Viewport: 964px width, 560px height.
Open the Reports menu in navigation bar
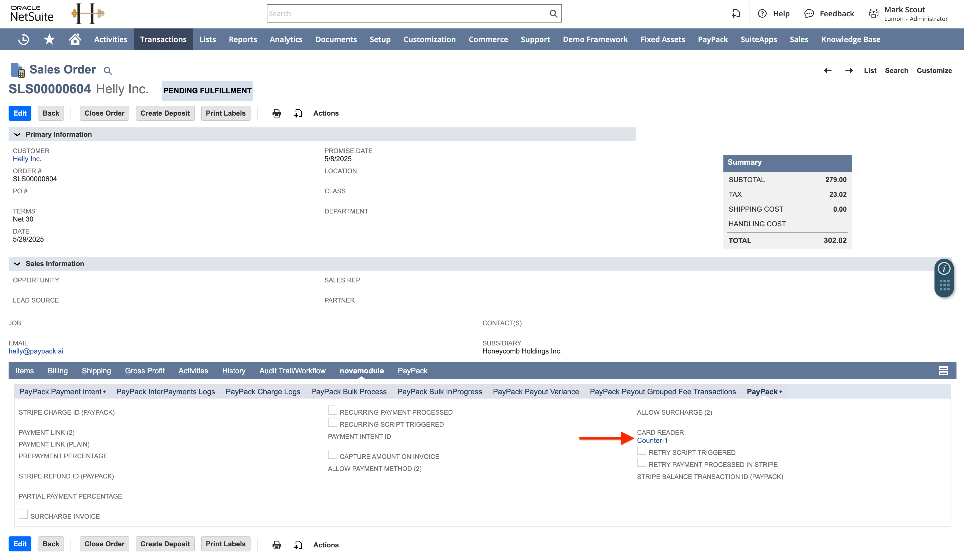pyautogui.click(x=242, y=39)
